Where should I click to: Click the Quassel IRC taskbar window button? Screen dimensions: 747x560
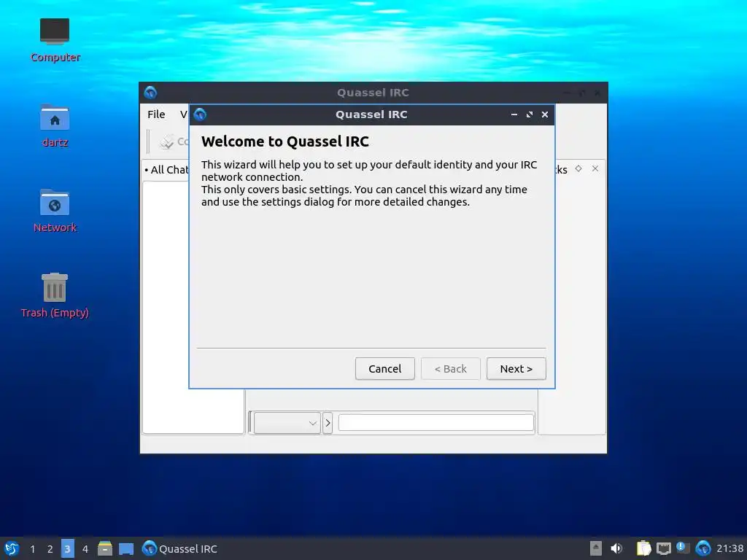point(179,548)
